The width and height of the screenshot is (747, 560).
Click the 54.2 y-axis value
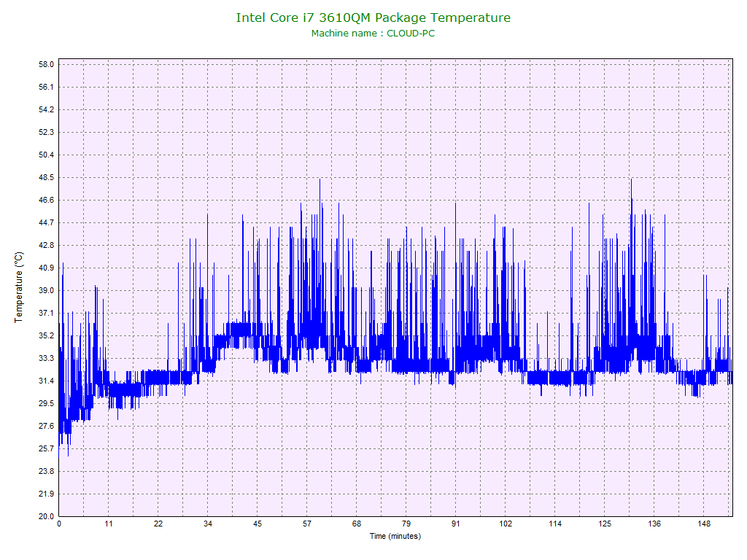coord(46,109)
